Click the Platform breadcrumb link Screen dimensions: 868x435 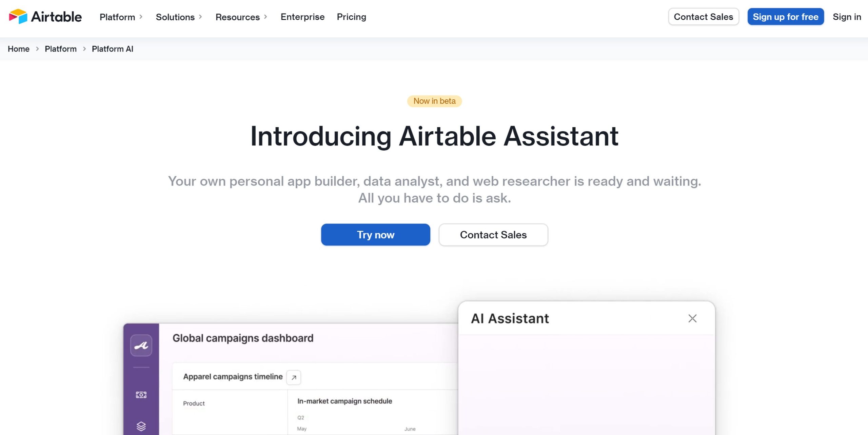pos(61,49)
